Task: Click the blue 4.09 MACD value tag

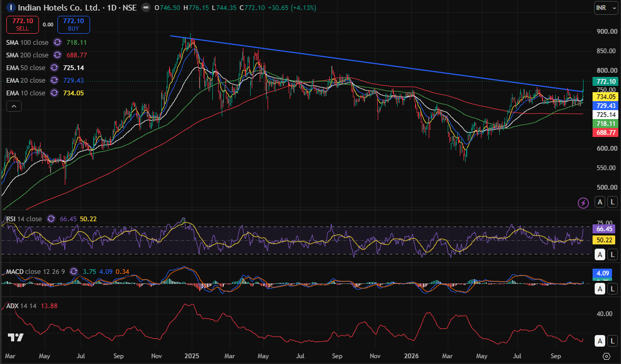Action: pyautogui.click(x=603, y=273)
